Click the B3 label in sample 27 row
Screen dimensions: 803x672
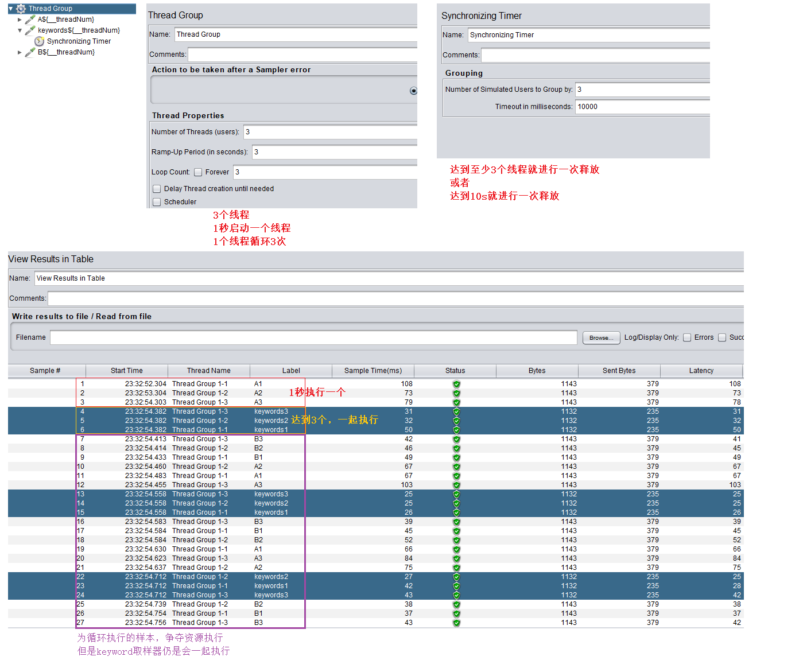click(259, 623)
